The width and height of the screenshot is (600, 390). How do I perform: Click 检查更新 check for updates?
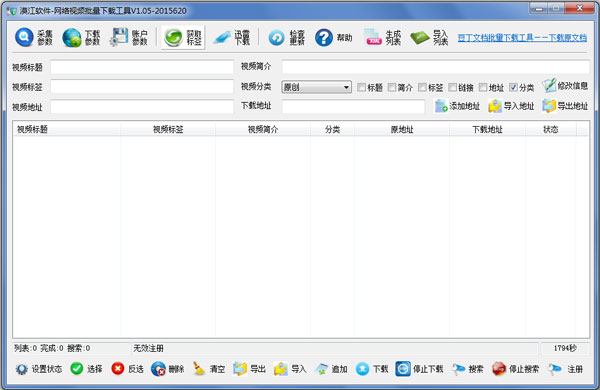(x=287, y=38)
